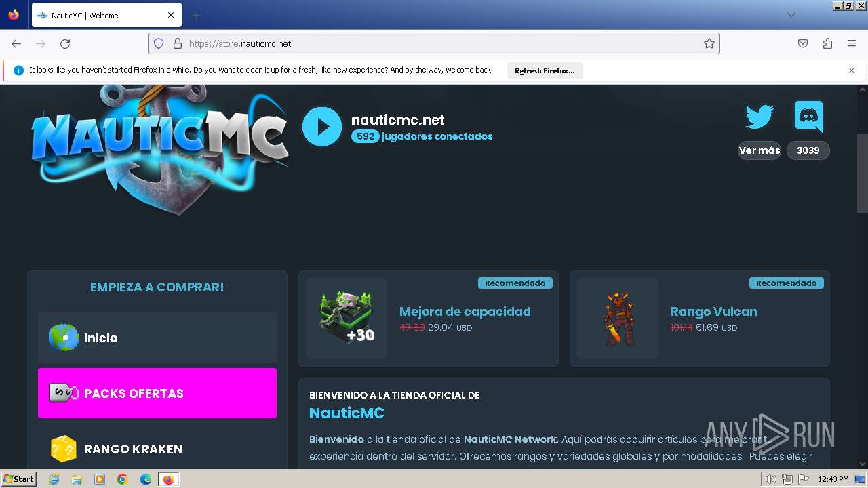Viewport: 868px width, 488px height.
Task: Click the address bar URL field
Action: 434,43
